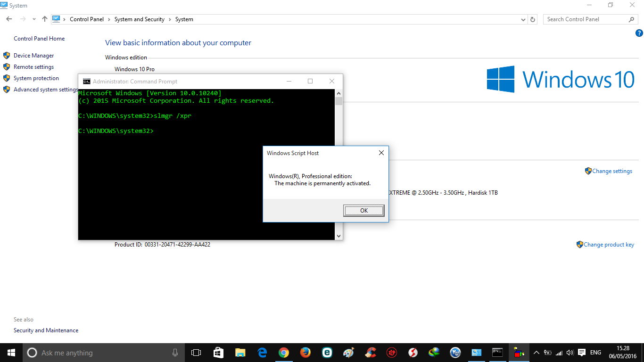Click ENG language indicator

point(595,353)
